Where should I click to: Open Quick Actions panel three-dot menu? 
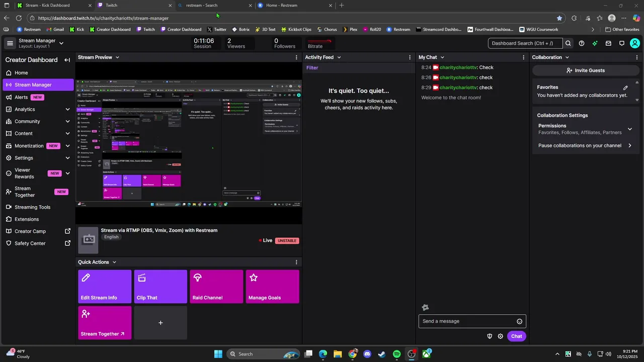tap(296, 262)
